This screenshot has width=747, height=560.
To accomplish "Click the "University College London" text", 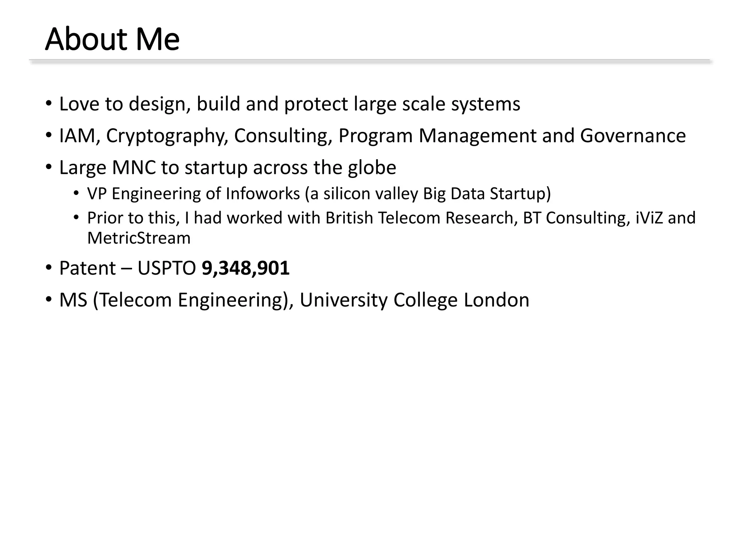I will point(414,300).
